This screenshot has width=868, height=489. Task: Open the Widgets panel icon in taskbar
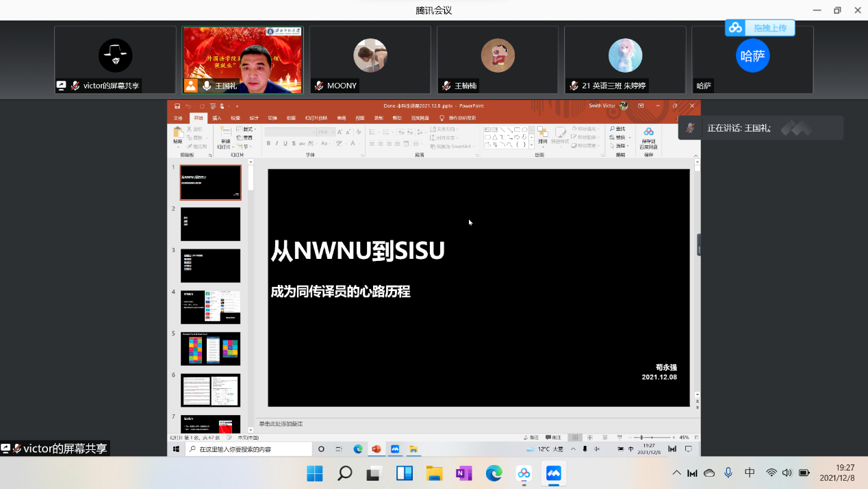pos(405,473)
